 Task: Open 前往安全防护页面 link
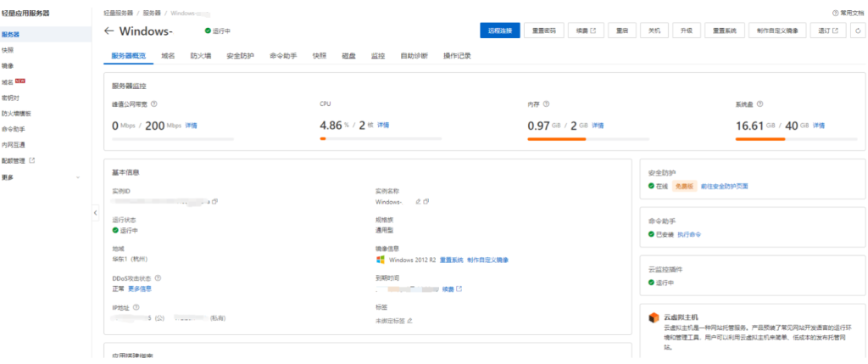[x=725, y=186]
